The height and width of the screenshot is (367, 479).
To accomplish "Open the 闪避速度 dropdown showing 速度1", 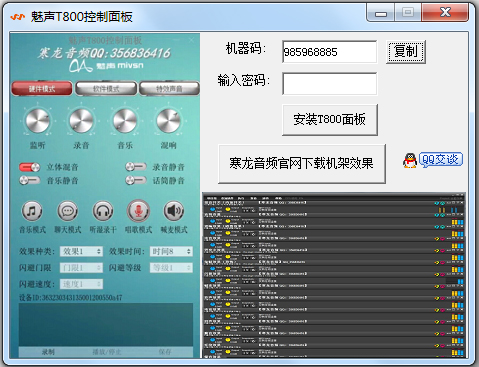I will coord(81,284).
